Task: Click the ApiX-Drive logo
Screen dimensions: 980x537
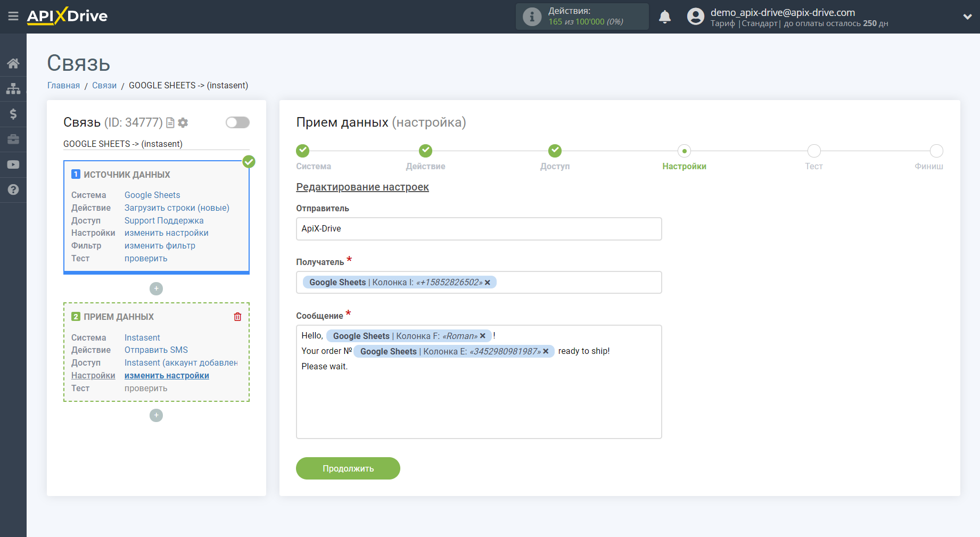Action: [x=67, y=16]
